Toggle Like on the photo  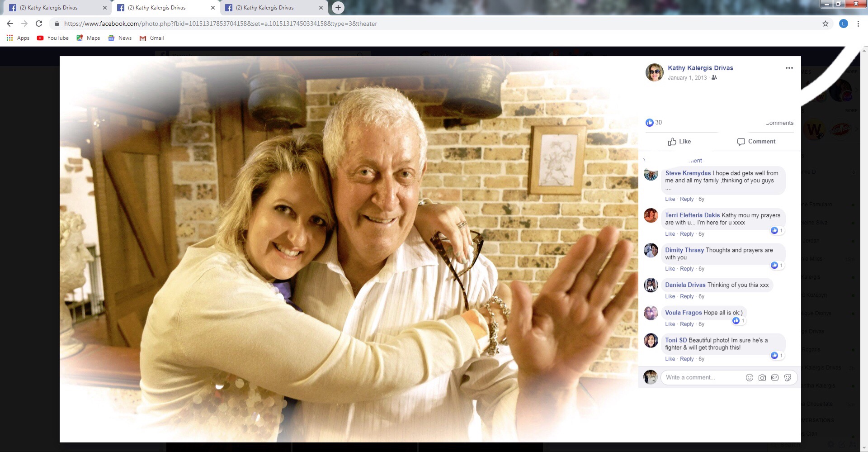click(679, 142)
